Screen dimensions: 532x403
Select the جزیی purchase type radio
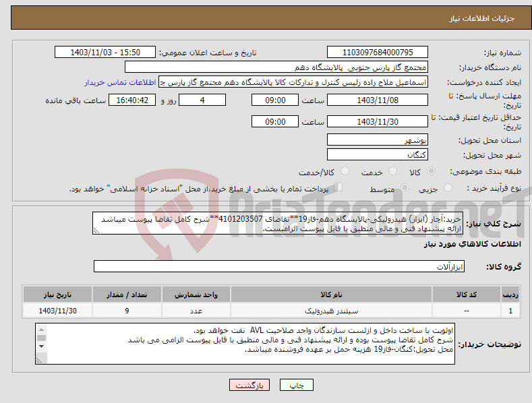(448, 187)
